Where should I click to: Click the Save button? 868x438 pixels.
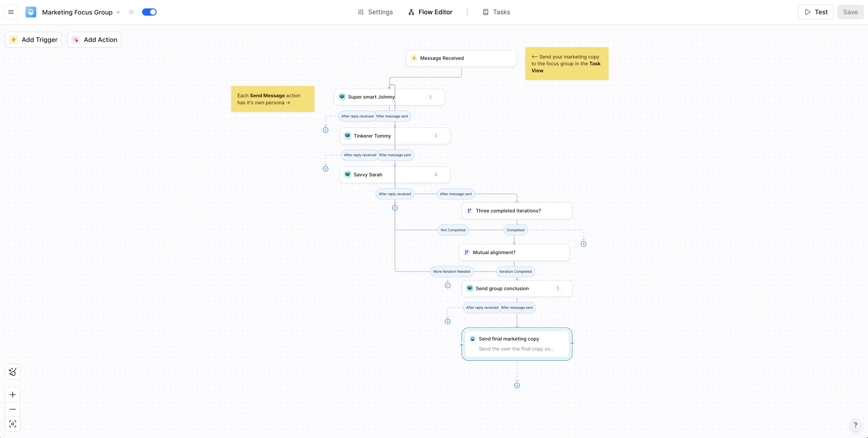[850, 12]
